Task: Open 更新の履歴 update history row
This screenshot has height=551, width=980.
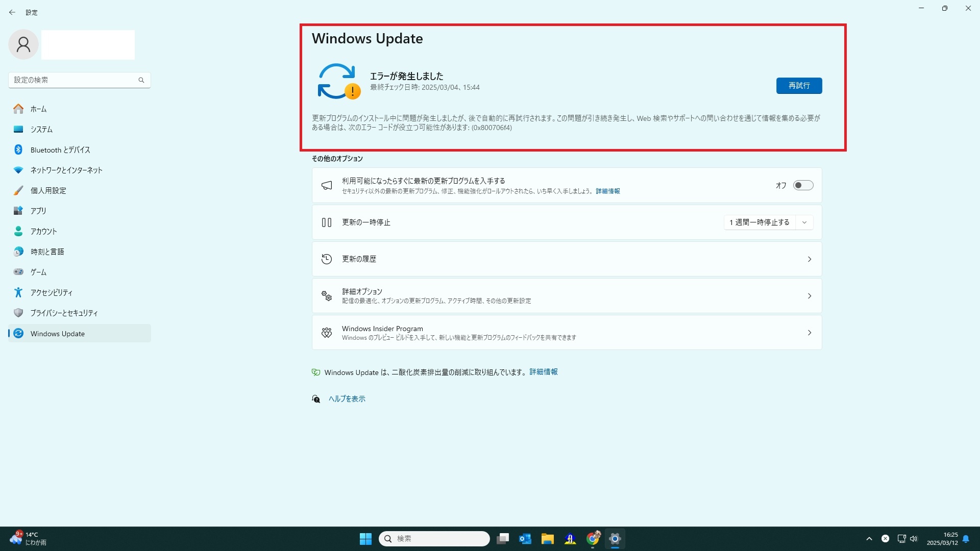Action: click(567, 259)
